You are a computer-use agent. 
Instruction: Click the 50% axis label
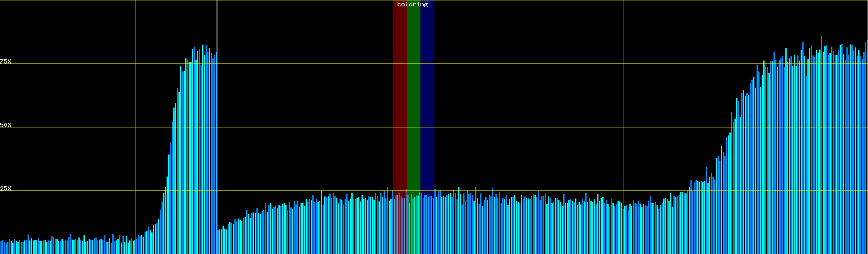tap(6, 125)
